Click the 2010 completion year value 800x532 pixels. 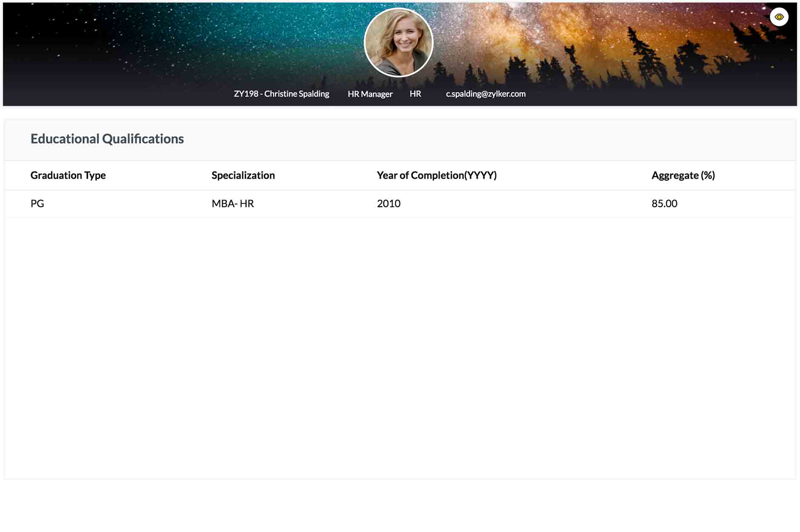pyautogui.click(x=389, y=203)
